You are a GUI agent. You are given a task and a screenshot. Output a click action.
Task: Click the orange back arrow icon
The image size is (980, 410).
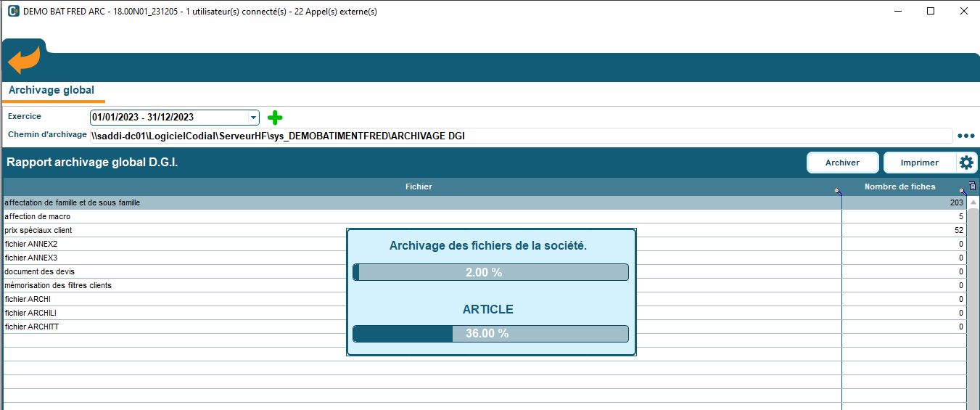click(23, 60)
